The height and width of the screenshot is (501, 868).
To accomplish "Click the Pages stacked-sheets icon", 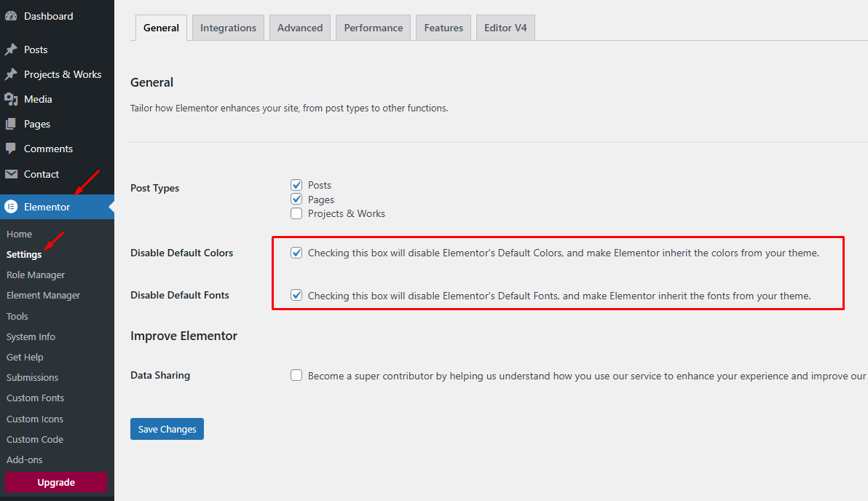I will click(11, 124).
